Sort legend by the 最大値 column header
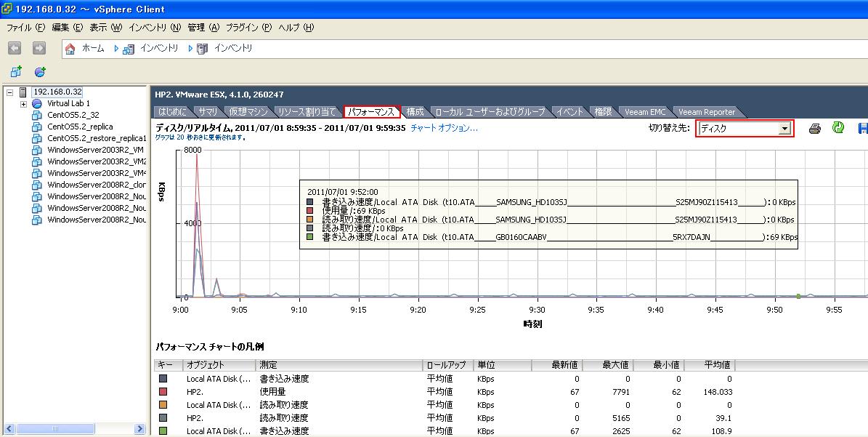 pyautogui.click(x=608, y=365)
